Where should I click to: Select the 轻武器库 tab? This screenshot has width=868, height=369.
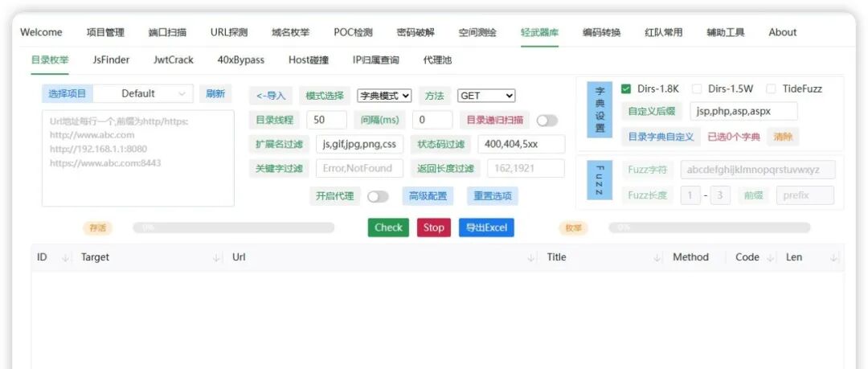click(540, 32)
